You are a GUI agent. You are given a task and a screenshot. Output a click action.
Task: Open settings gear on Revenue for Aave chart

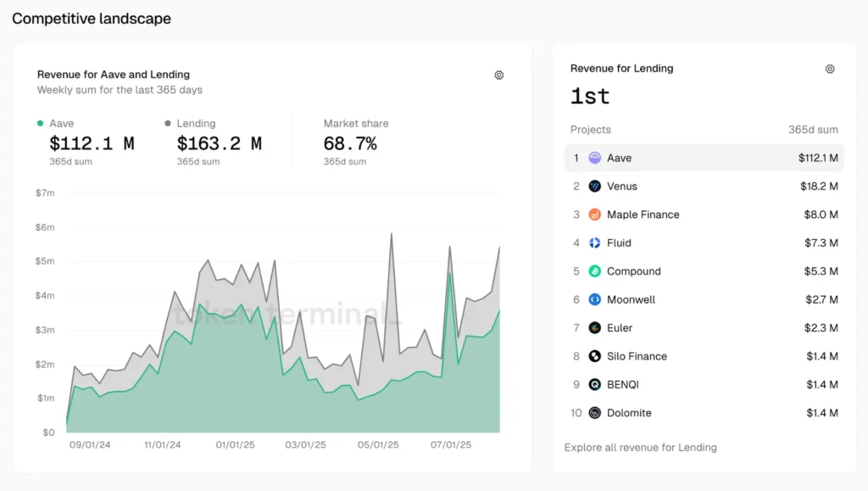pos(498,75)
